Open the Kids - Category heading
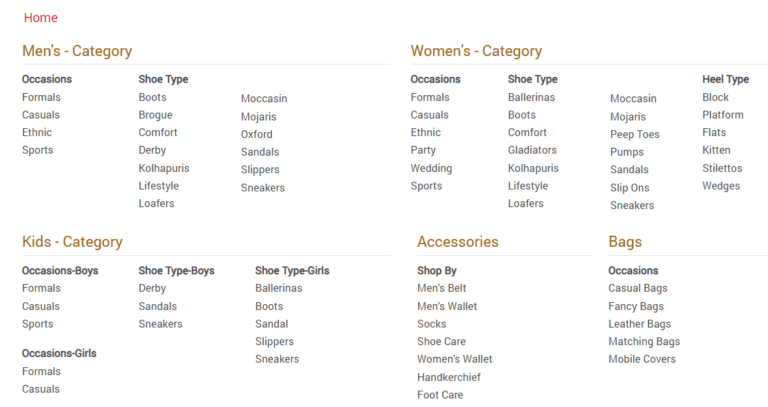Image resolution: width=768 pixels, height=407 pixels. coord(72,242)
